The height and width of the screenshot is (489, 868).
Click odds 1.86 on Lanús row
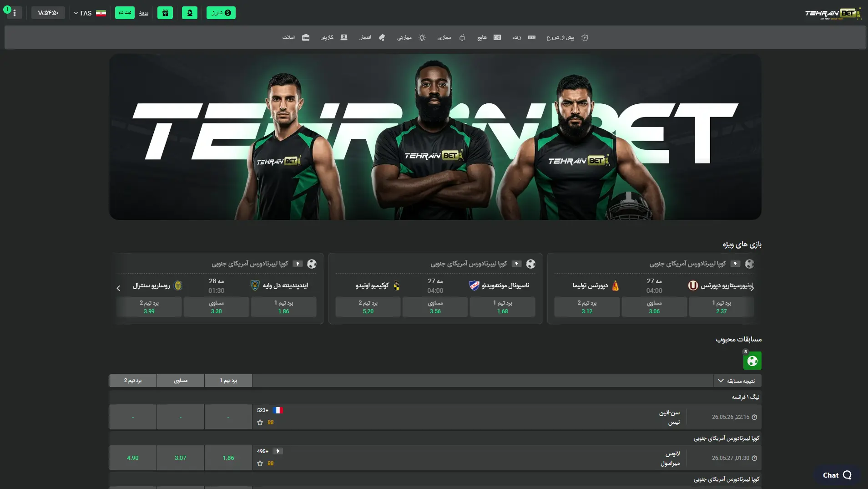pyautogui.click(x=228, y=458)
